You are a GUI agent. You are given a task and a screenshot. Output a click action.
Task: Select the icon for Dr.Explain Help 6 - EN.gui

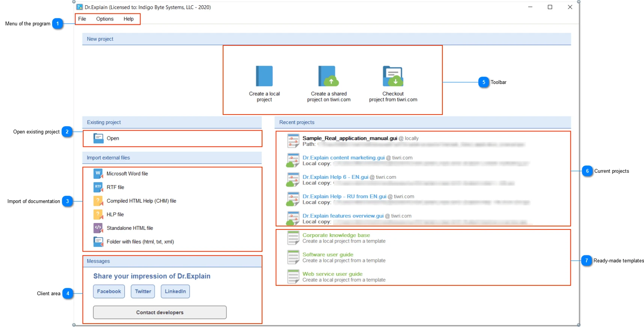293,180
